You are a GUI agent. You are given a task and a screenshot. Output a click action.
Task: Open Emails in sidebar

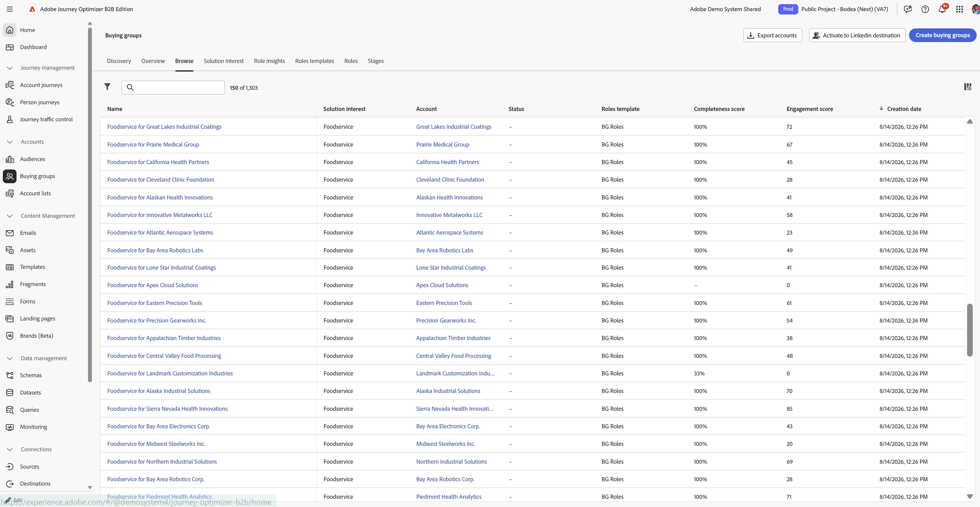click(x=28, y=233)
